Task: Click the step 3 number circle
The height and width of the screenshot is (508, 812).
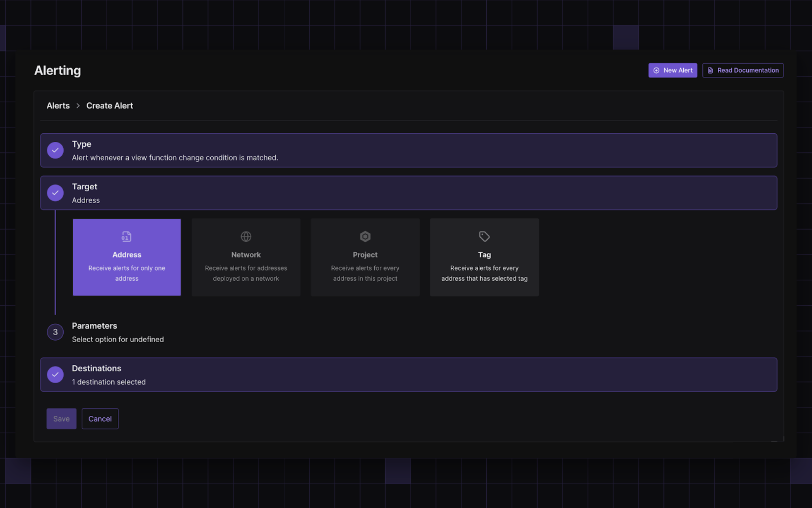Action: 55,332
